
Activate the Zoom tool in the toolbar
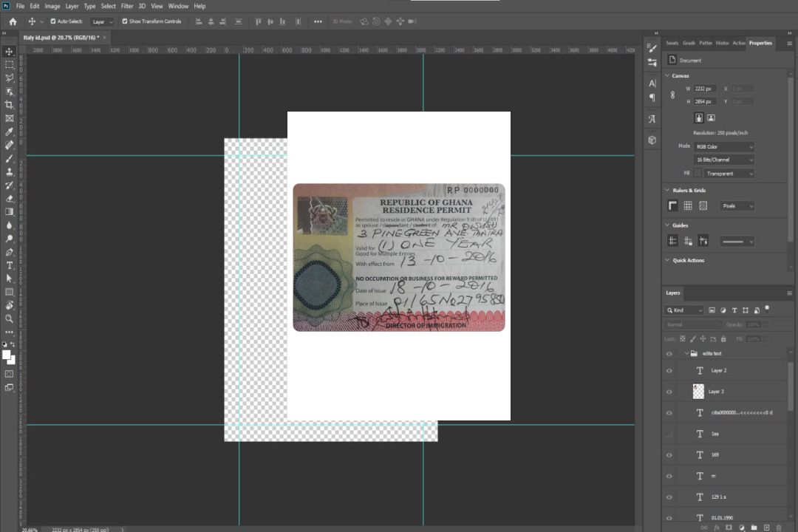point(10,318)
